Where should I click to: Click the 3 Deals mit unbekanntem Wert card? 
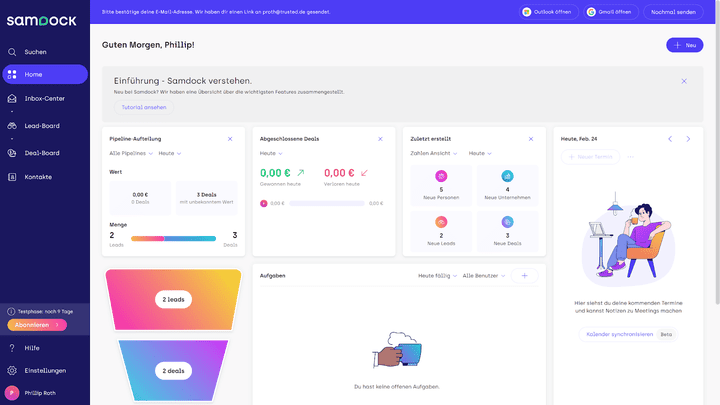click(207, 198)
